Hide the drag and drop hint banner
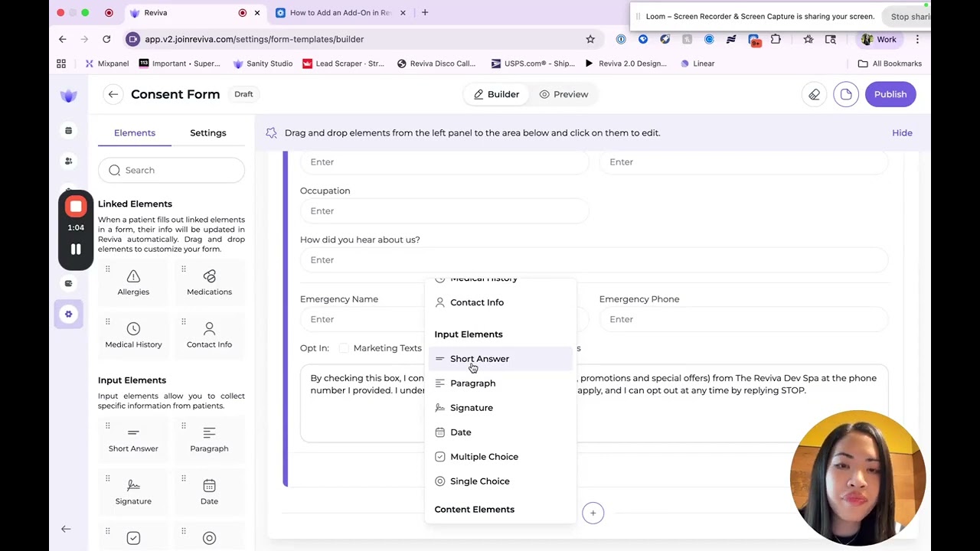This screenshot has width=980, height=551. [x=902, y=132]
